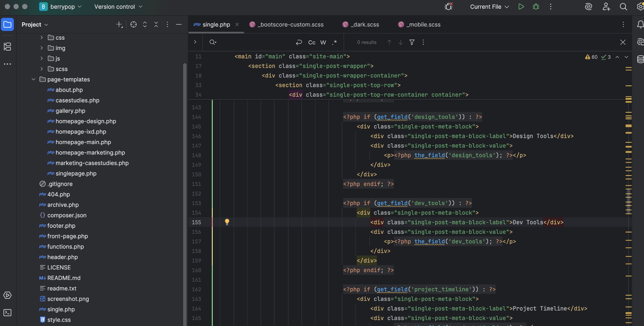Open the Terminal tool window
Viewport: 644px width, 326px height.
7,313
